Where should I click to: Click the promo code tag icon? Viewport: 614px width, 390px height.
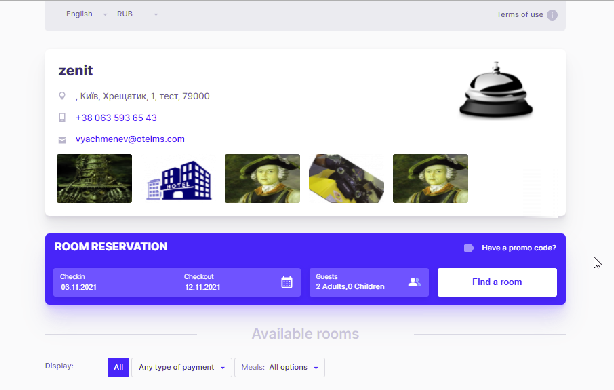point(469,248)
